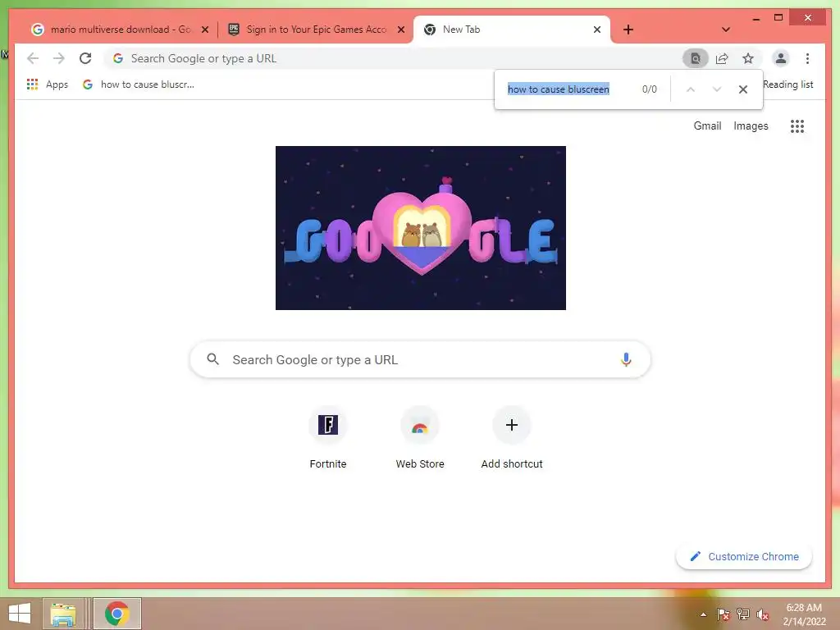Viewport: 840px width, 630px height.
Task: Maximize the Chrome window
Action: [778, 18]
